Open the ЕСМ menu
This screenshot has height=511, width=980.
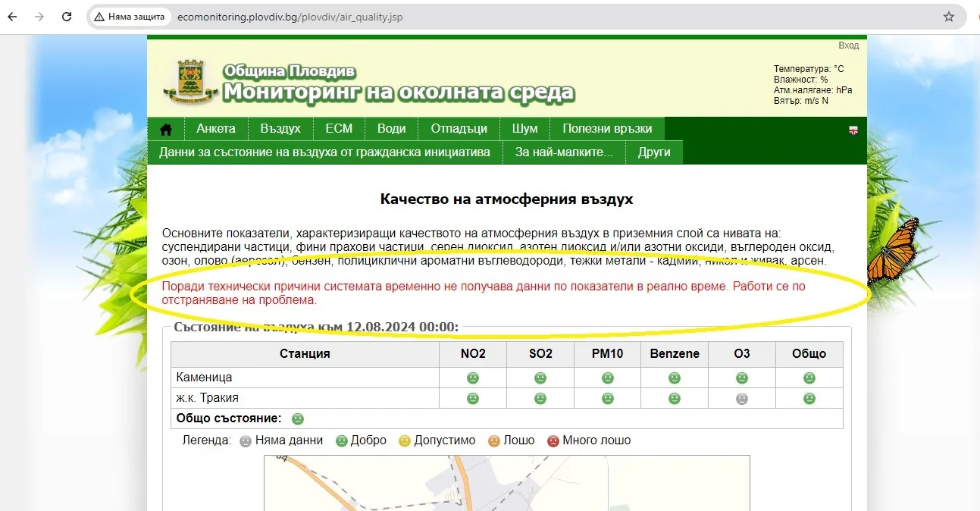339,129
